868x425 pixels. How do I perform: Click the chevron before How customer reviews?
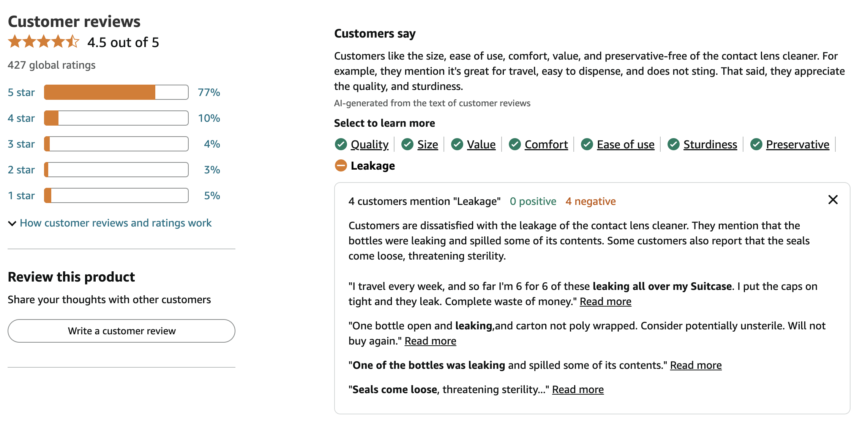[x=12, y=223]
